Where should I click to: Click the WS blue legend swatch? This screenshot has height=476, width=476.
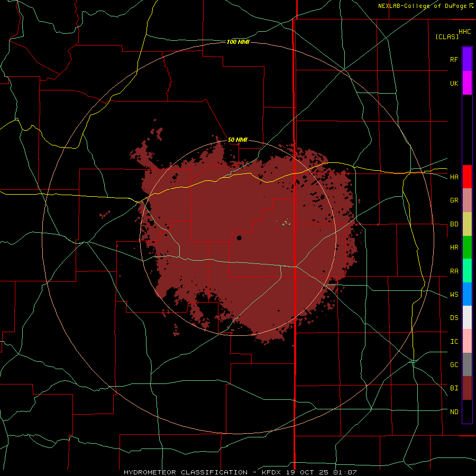point(467,294)
